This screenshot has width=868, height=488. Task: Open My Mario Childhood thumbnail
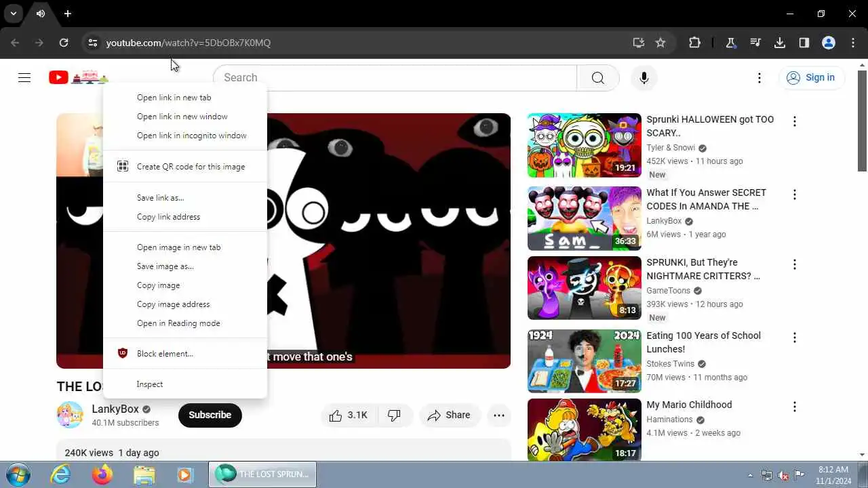click(585, 430)
